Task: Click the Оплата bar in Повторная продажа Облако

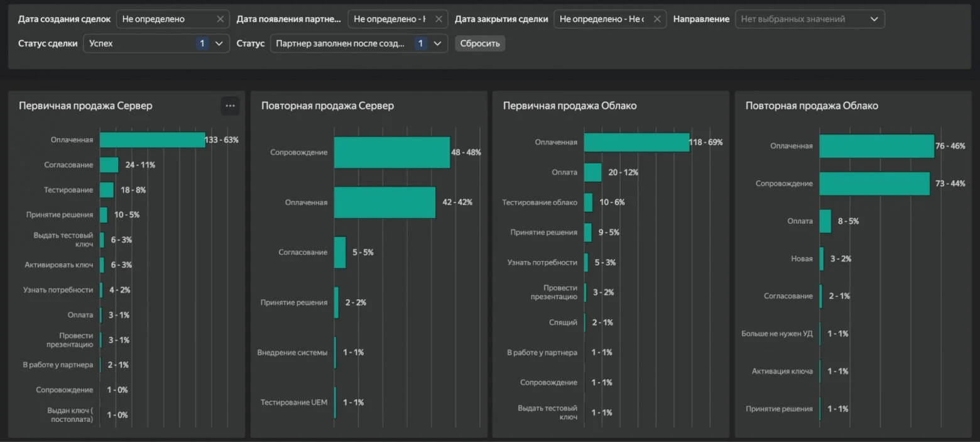Action: 825,221
